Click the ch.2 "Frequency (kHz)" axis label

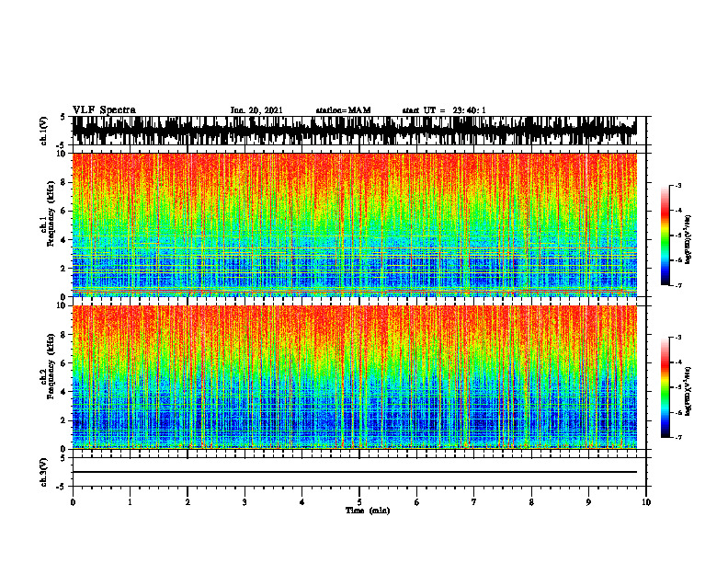pyautogui.click(x=49, y=366)
